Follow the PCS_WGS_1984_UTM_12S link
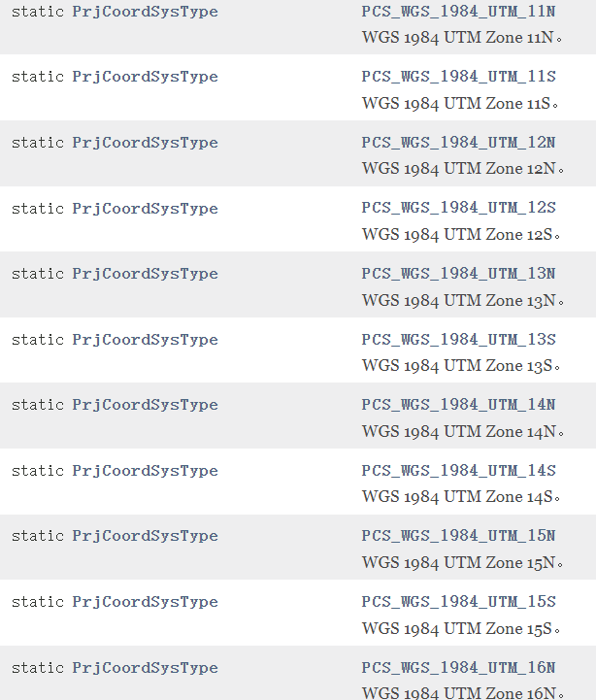Image resolution: width=596 pixels, height=700 pixels. [x=458, y=209]
